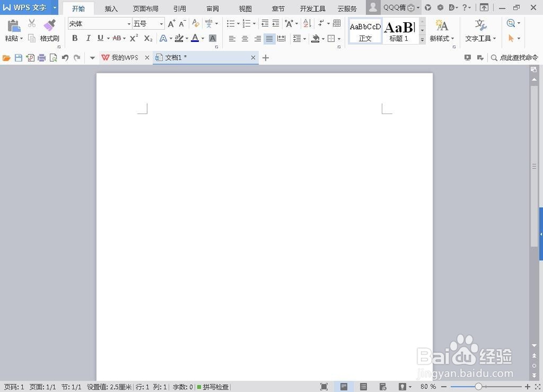Click the vertical scrollbar thumb

point(534,166)
